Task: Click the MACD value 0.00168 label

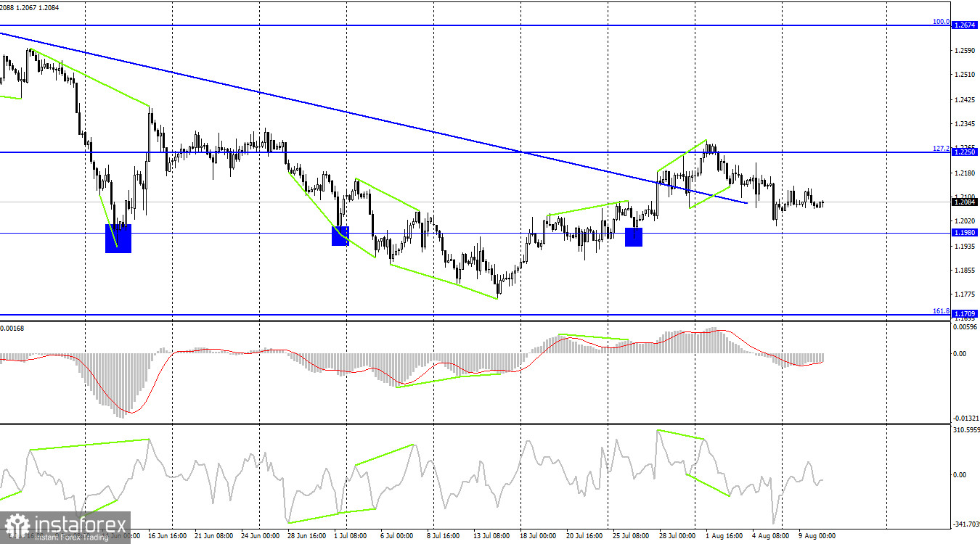Action: [12, 329]
